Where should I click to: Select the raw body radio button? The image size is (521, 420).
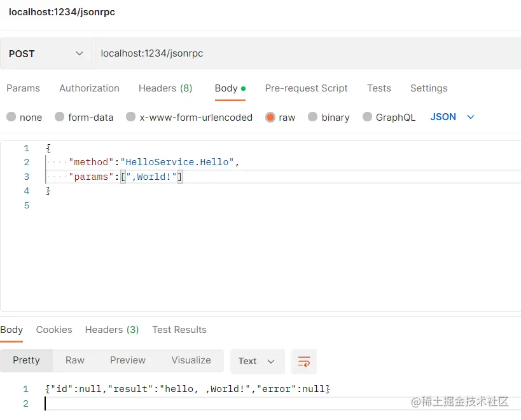270,117
